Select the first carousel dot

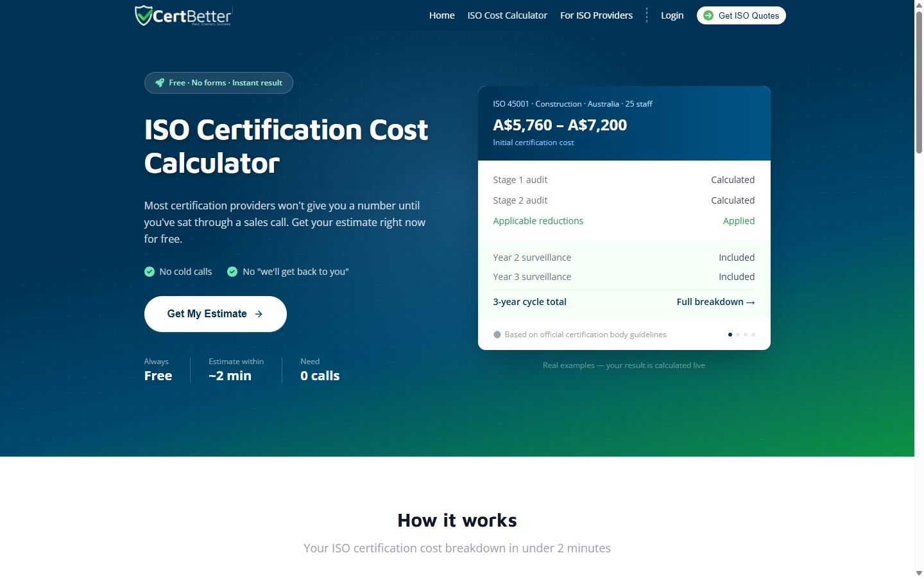pos(730,335)
